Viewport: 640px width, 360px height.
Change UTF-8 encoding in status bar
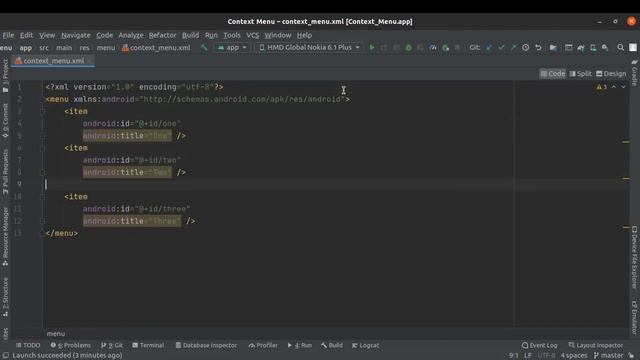(x=546, y=356)
